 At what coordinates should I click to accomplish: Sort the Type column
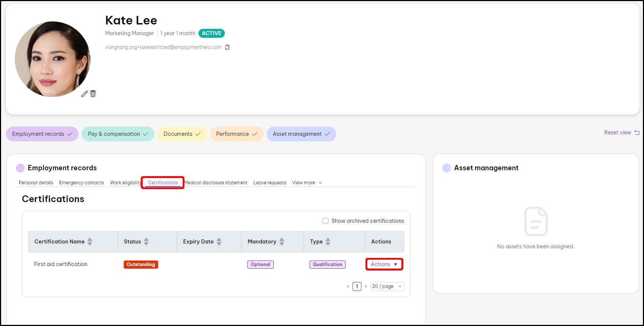[328, 242]
